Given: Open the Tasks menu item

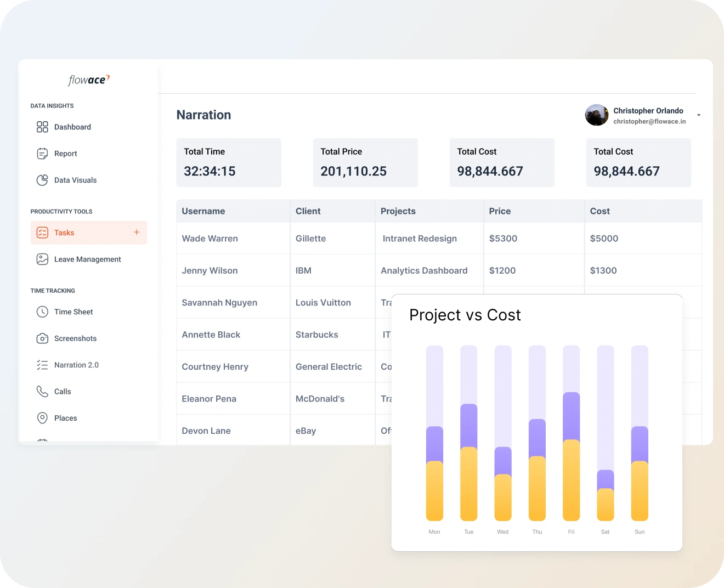Looking at the screenshot, I should [64, 233].
